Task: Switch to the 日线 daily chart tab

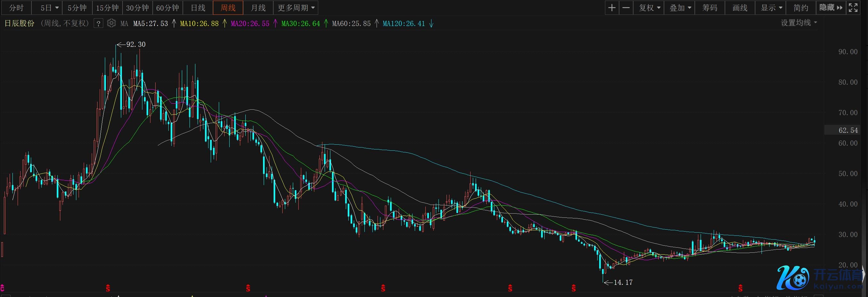Action: click(x=198, y=8)
